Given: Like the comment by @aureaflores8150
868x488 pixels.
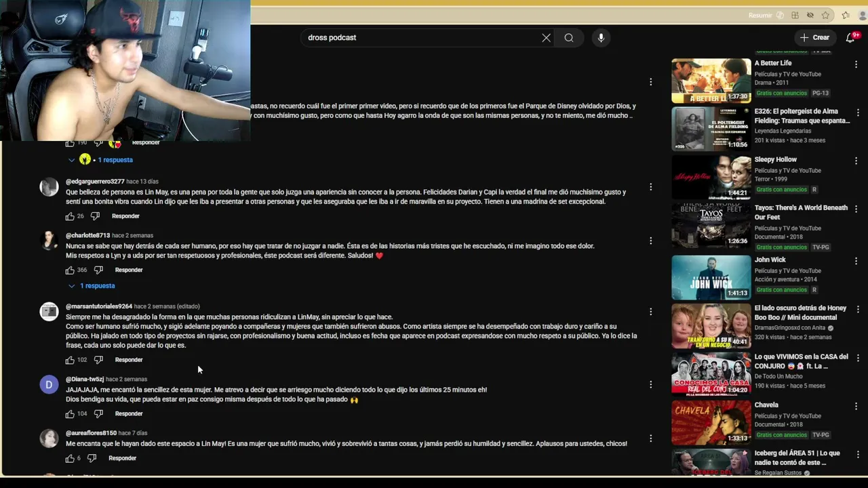Looking at the screenshot, I should coord(70,458).
